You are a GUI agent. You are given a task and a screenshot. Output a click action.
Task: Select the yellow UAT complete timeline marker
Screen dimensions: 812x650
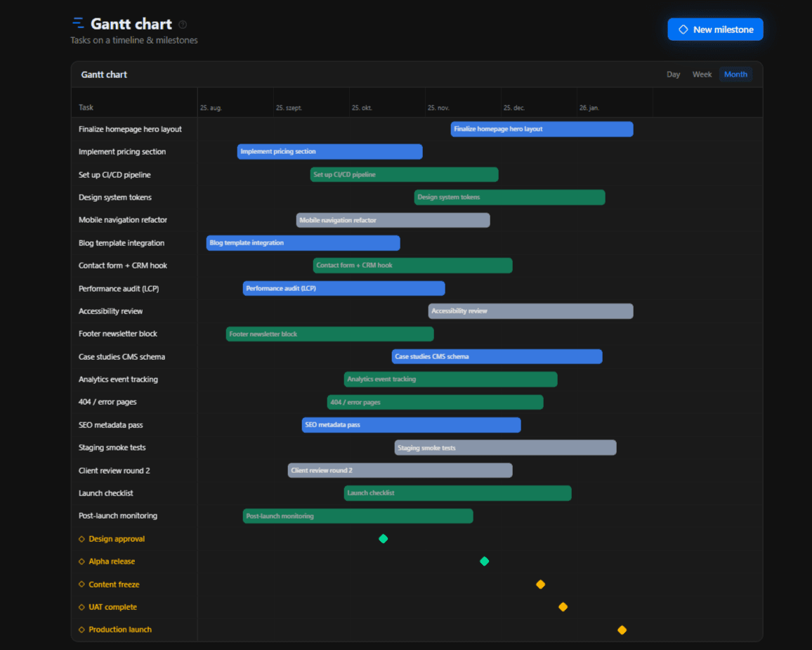pos(563,607)
